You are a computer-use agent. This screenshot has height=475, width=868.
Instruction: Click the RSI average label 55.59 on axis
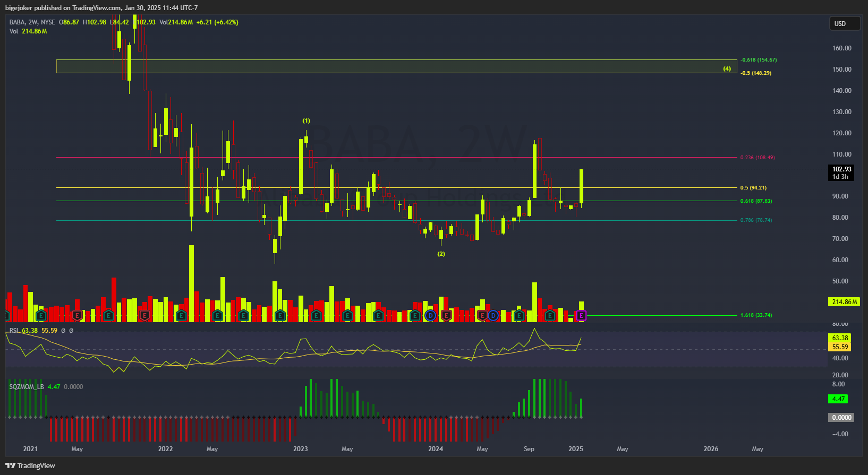pos(839,347)
